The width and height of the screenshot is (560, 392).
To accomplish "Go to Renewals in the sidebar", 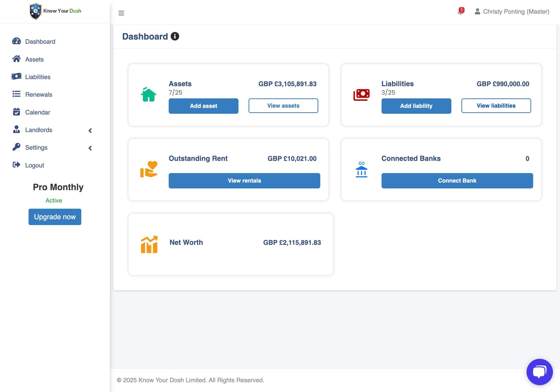I will pyautogui.click(x=39, y=94).
